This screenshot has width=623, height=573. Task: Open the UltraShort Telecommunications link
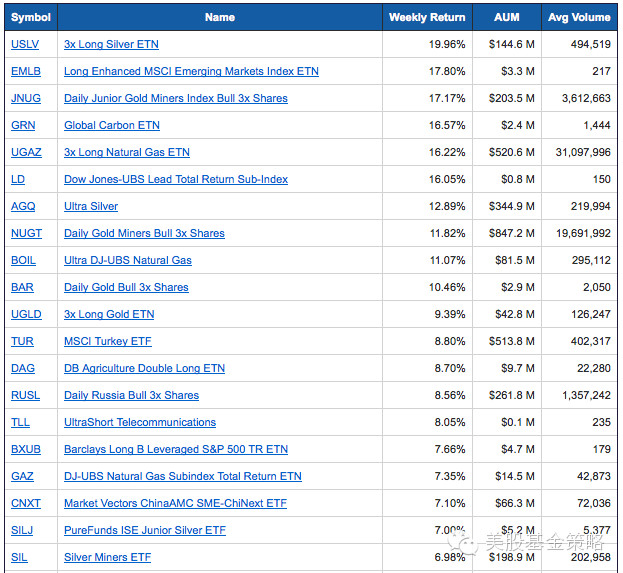139,422
